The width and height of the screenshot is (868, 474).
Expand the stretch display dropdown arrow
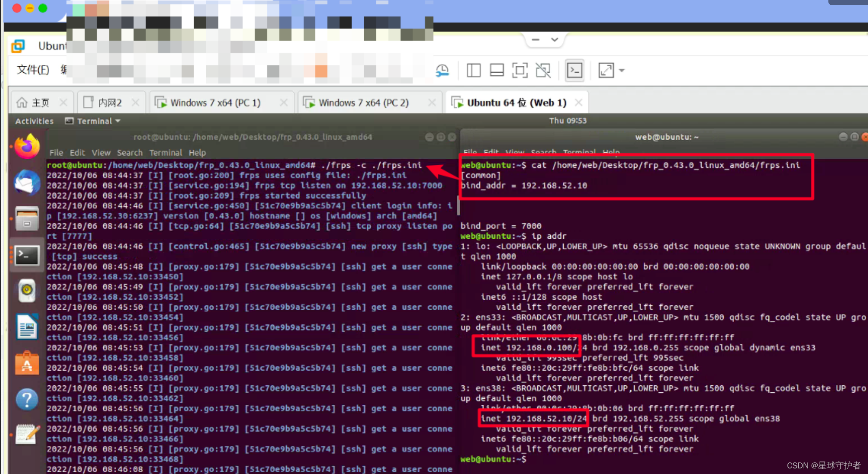pos(622,71)
